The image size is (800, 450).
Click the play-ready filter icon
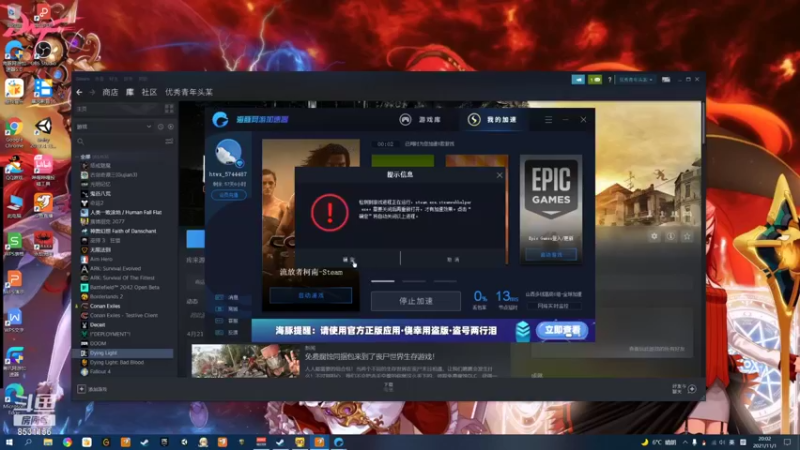click(171, 127)
